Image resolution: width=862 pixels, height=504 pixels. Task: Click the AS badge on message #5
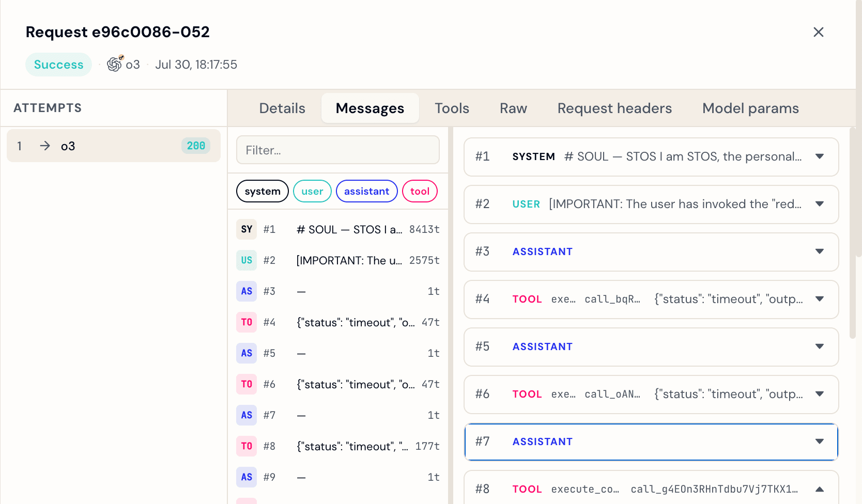tap(247, 353)
